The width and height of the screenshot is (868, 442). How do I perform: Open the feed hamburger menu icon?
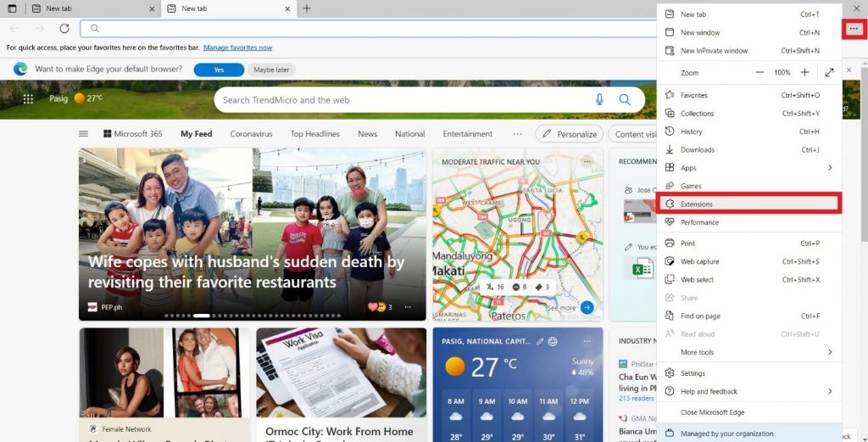pos(83,134)
